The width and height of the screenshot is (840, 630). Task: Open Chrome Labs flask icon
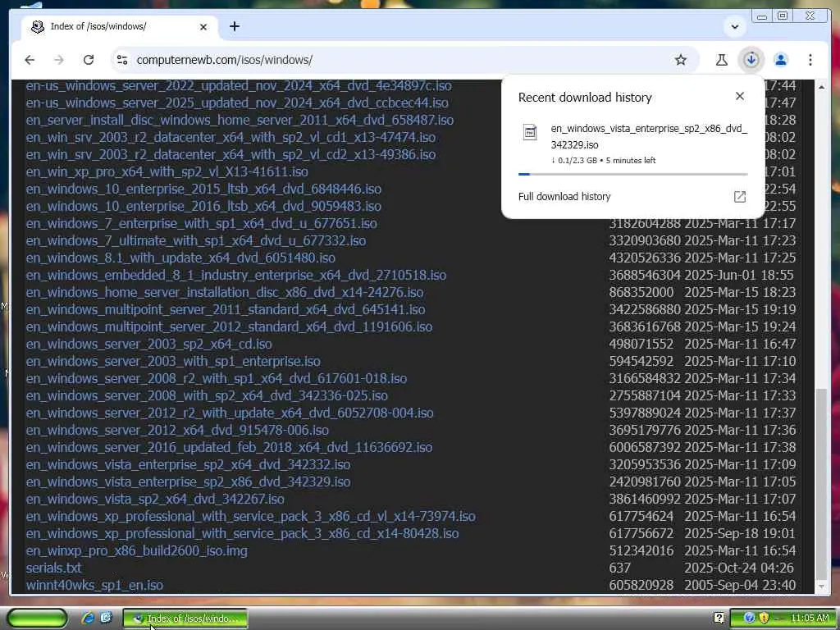[722, 60]
